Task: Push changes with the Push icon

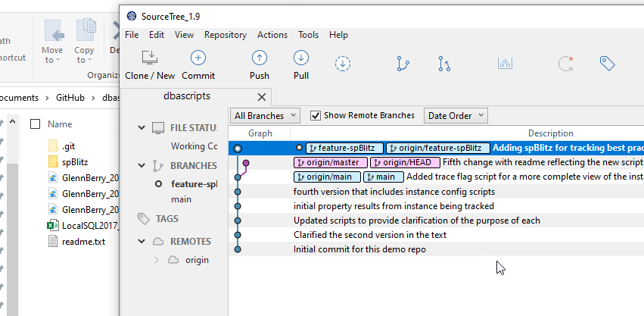Action: point(260,58)
